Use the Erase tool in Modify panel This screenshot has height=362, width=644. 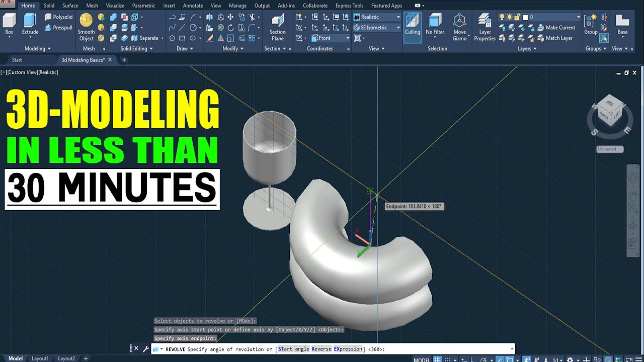click(210, 38)
